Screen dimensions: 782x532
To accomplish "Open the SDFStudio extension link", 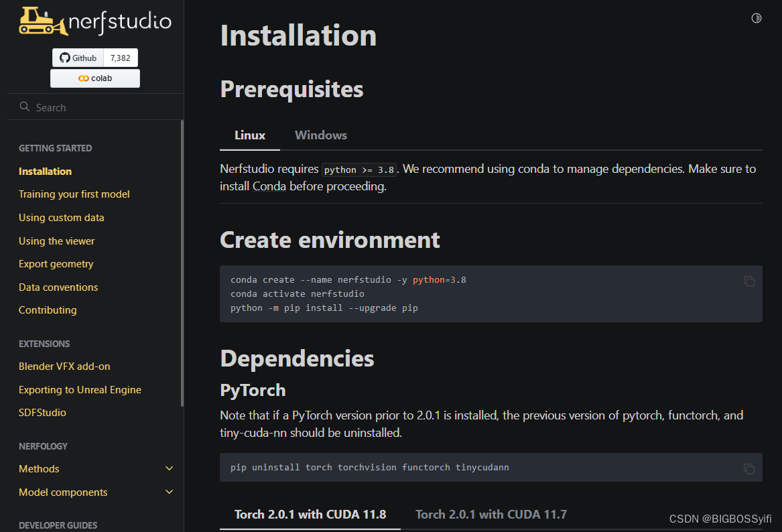I will coord(42,412).
